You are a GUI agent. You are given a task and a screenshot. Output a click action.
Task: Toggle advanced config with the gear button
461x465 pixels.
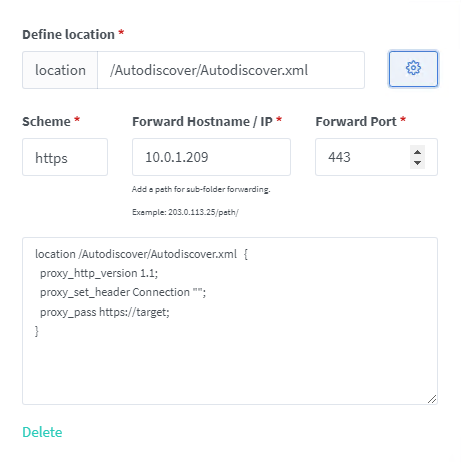coord(413,69)
